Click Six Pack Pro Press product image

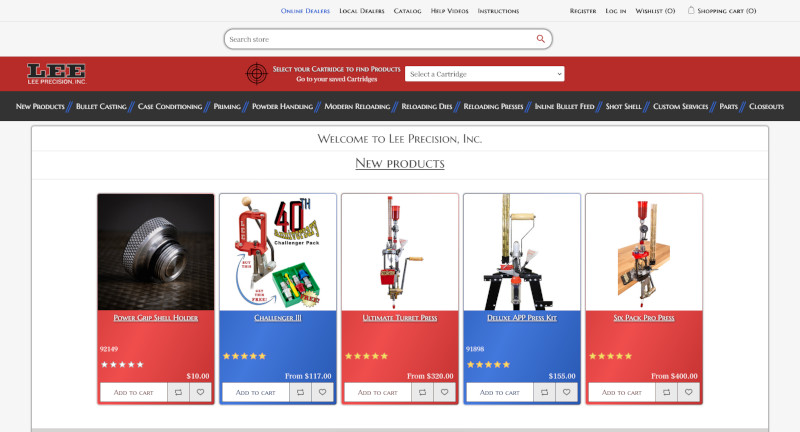point(644,252)
